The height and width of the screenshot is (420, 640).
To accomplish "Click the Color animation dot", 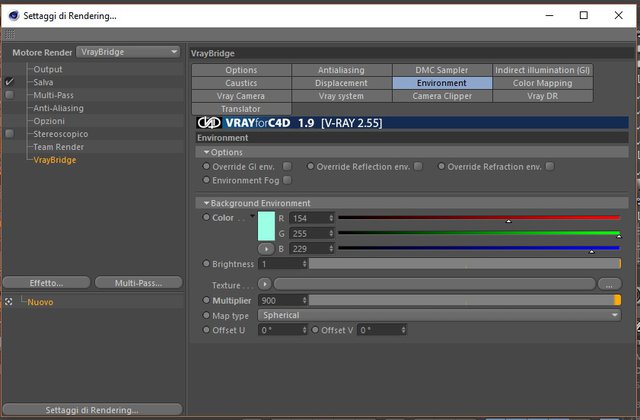I will pyautogui.click(x=206, y=217).
